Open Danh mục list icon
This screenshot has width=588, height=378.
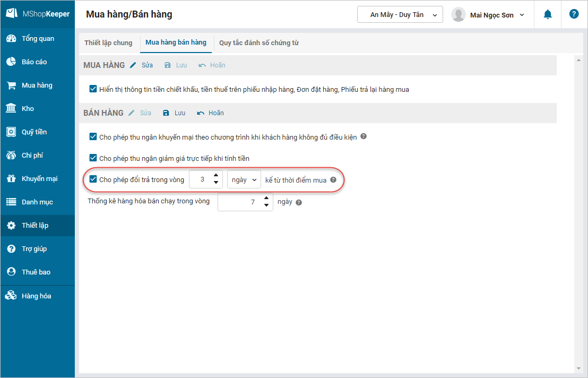pyautogui.click(x=11, y=202)
